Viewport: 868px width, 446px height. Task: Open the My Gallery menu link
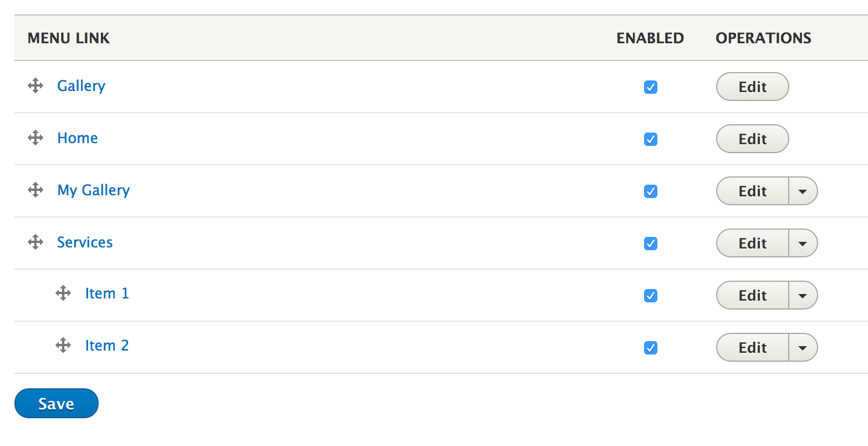point(94,190)
